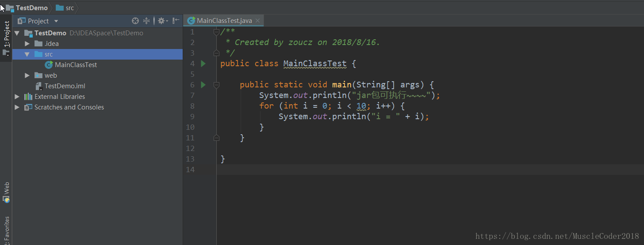Open the Web tool window tab
This screenshot has height=245, width=644.
6,193
